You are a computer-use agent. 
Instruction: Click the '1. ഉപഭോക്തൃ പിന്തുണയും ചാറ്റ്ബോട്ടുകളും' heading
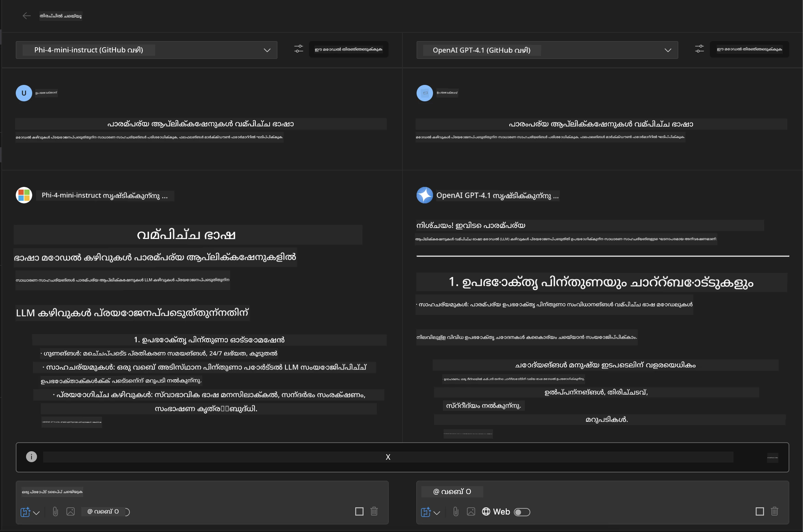click(x=601, y=282)
